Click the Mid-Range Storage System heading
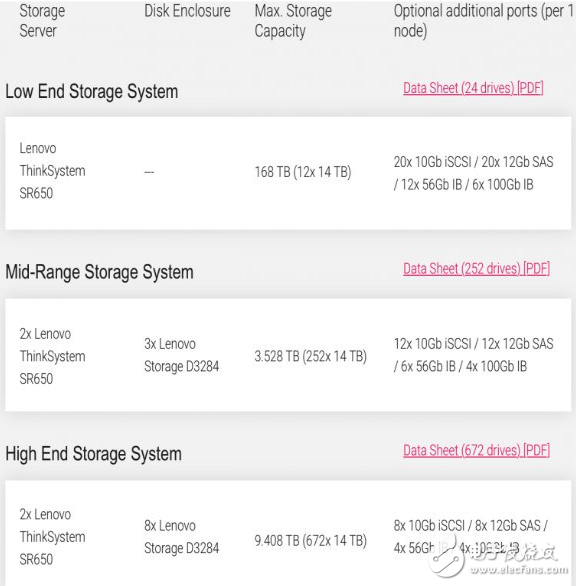Image resolution: width=576 pixels, height=586 pixels. [99, 272]
